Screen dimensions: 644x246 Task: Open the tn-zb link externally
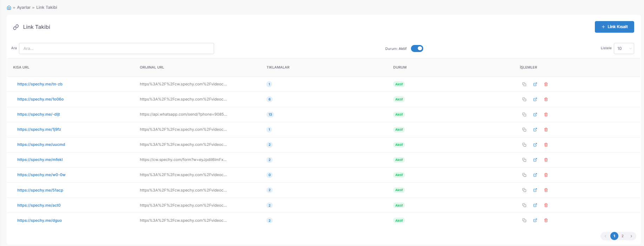pos(535,84)
